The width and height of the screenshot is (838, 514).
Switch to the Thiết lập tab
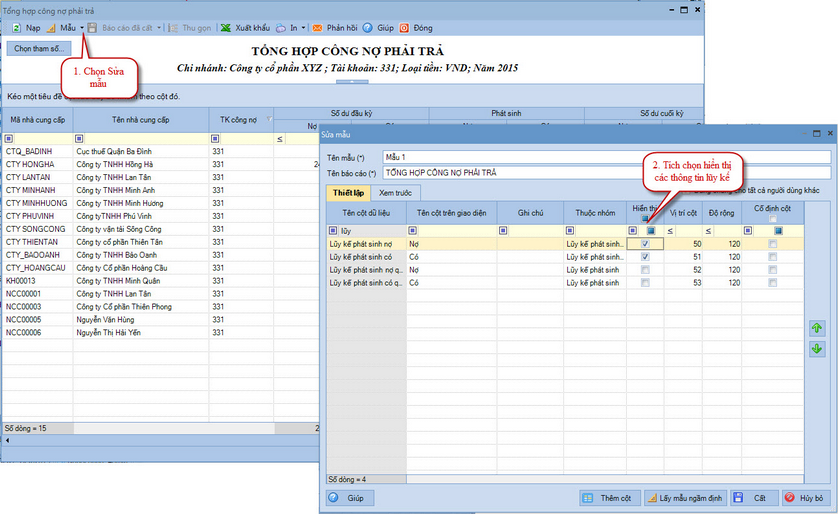coord(348,193)
